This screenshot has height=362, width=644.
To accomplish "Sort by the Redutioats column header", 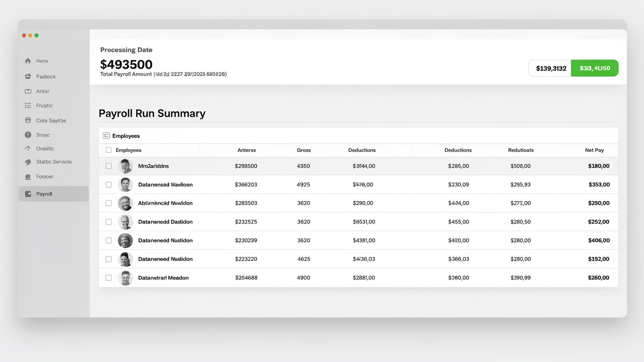I will [x=521, y=150].
